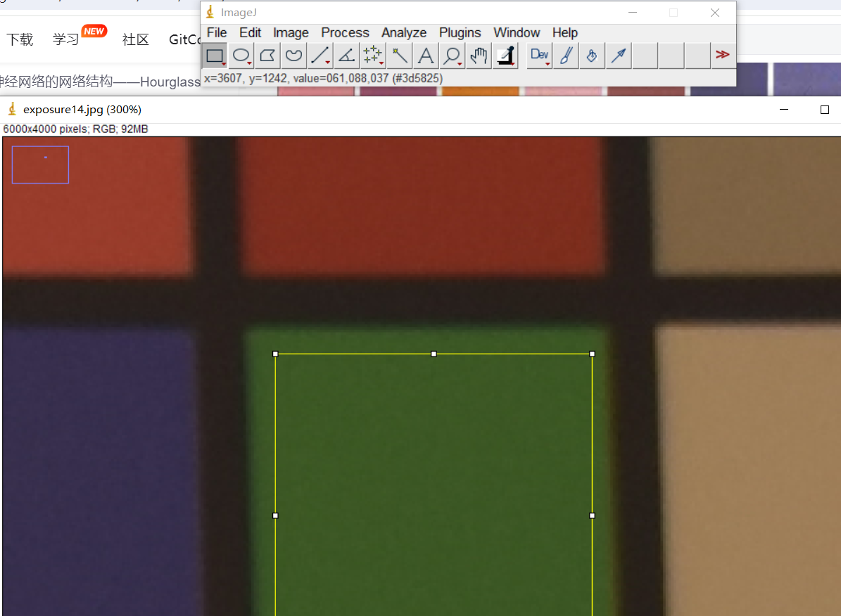This screenshot has height=616, width=841.
Task: Select the Wand tracing tool
Action: [x=400, y=56]
